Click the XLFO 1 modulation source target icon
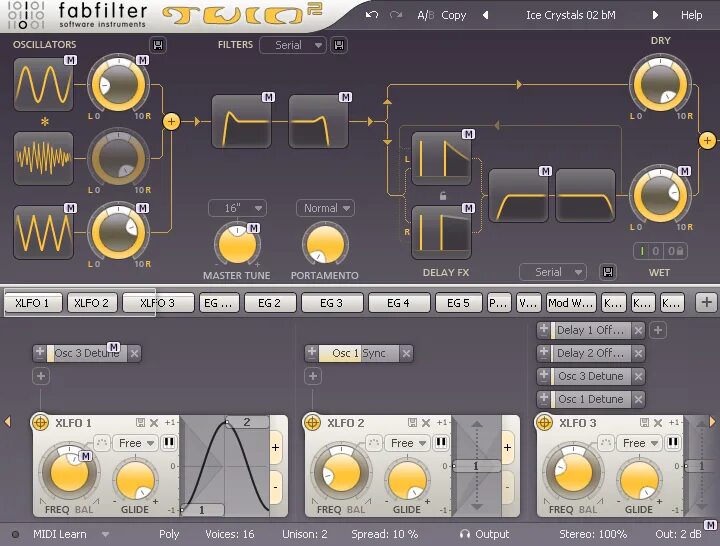720x546 pixels. pos(40,422)
